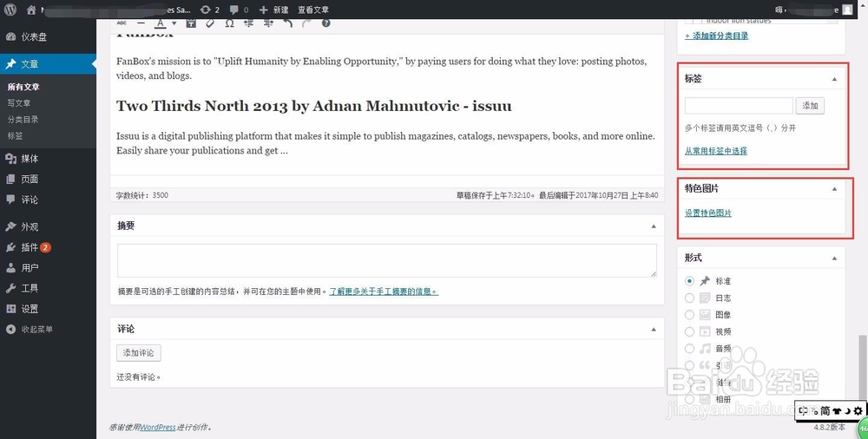Click 设置特色图片 link
This screenshot has height=439, width=868.
(x=708, y=213)
